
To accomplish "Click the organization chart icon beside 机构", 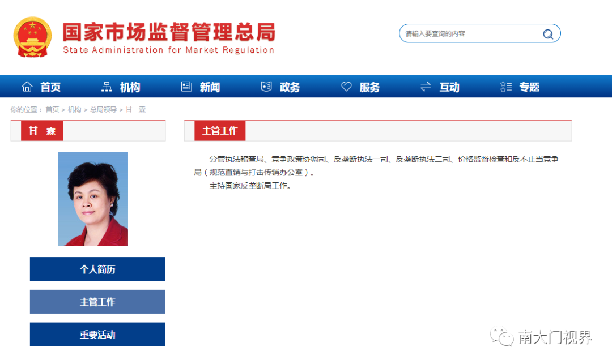I will pyautogui.click(x=107, y=87).
